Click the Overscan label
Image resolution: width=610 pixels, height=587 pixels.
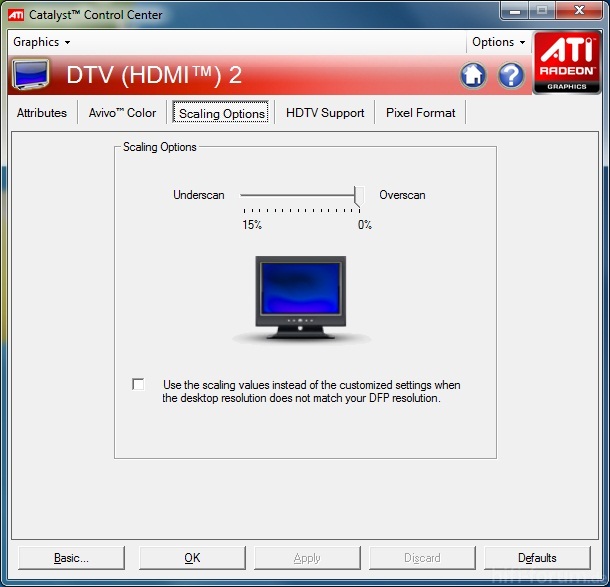point(402,194)
